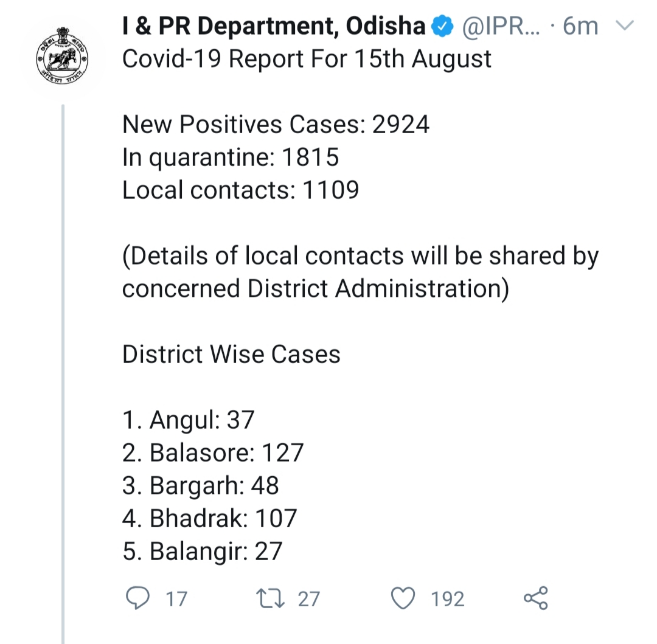Expand the tweet options chevron menu
The width and height of the screenshot is (657, 644).
tap(625, 26)
